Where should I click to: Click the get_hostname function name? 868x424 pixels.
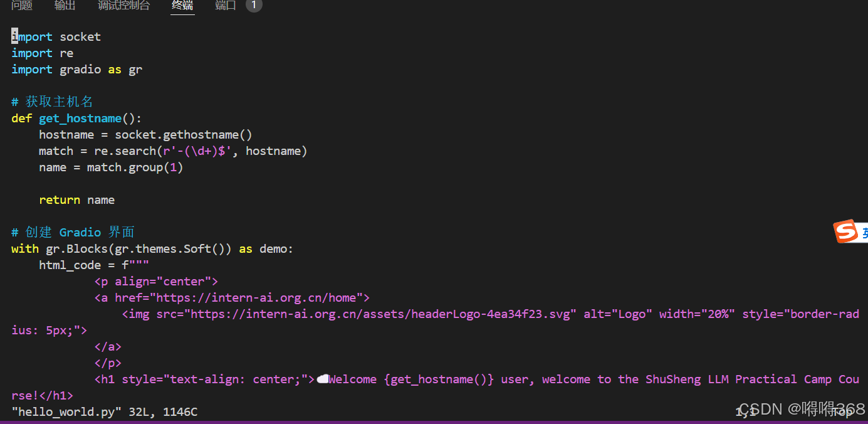click(x=80, y=118)
